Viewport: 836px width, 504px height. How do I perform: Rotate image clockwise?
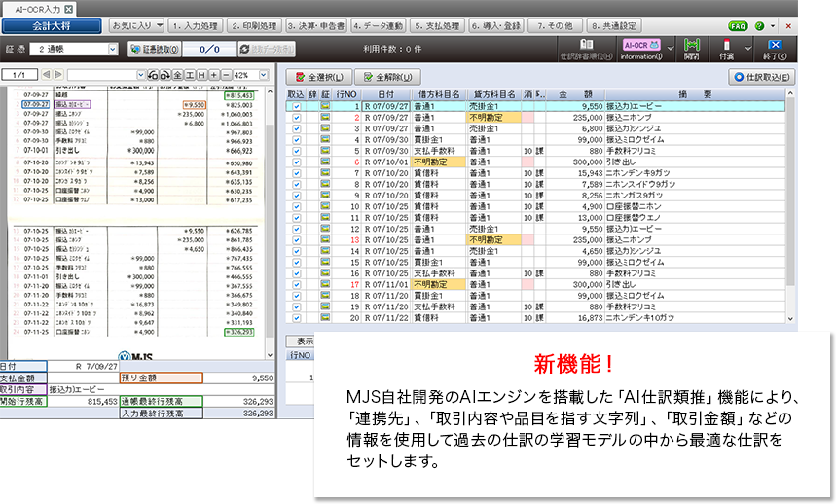point(165,75)
